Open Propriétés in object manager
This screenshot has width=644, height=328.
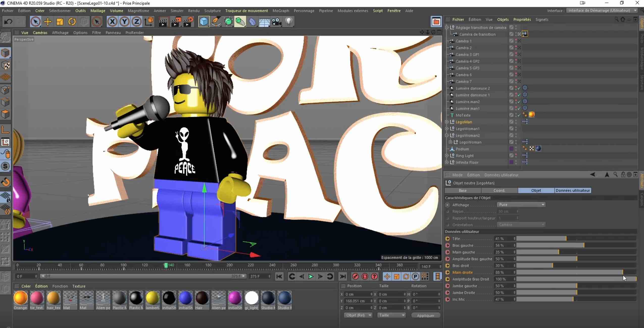(522, 19)
